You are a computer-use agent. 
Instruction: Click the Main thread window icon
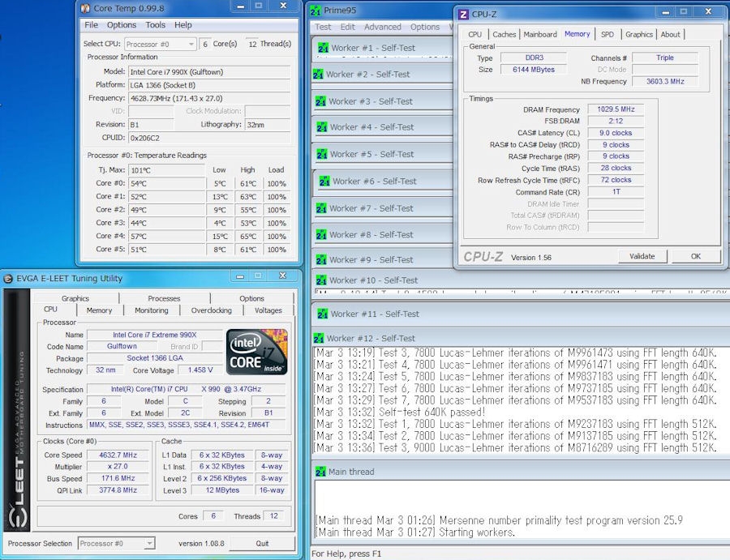click(320, 472)
